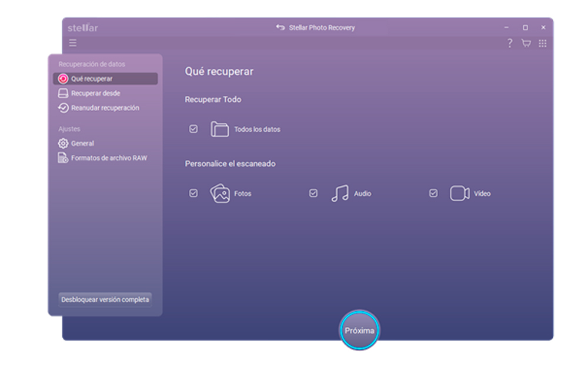Click the Video camera icon
Screen dimensions: 588x367
[x=460, y=193]
